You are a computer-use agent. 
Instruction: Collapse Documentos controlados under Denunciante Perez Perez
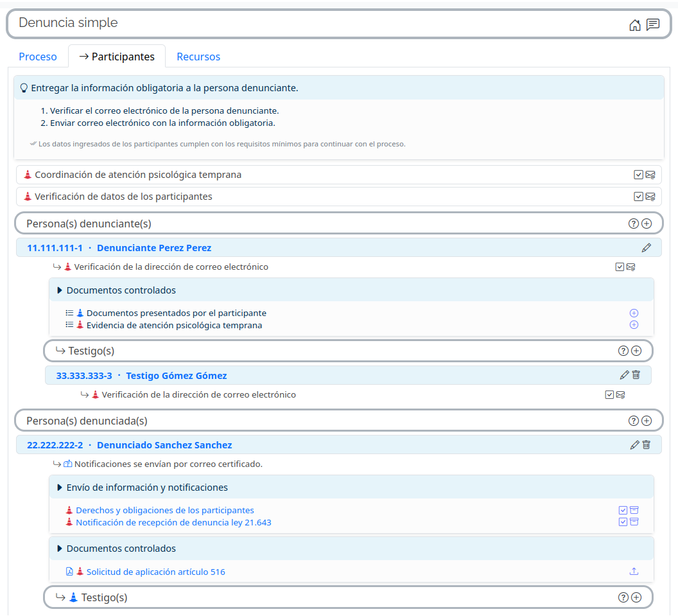pyautogui.click(x=60, y=290)
